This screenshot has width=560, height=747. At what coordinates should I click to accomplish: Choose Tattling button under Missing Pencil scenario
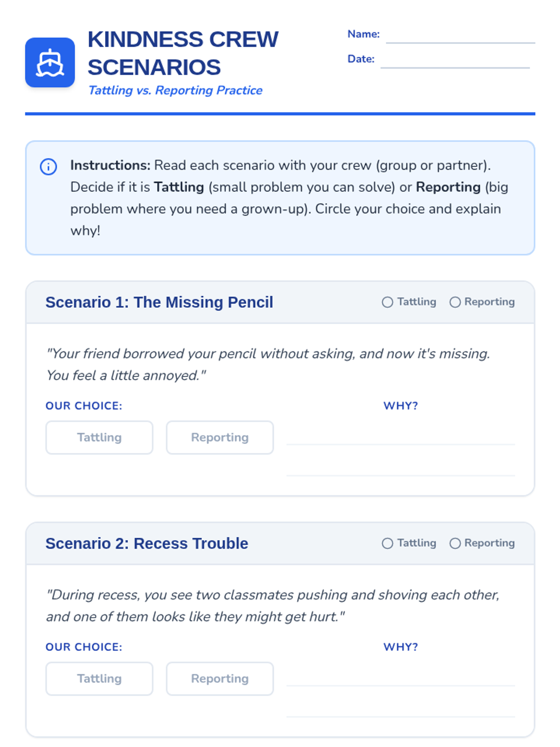[x=99, y=437]
